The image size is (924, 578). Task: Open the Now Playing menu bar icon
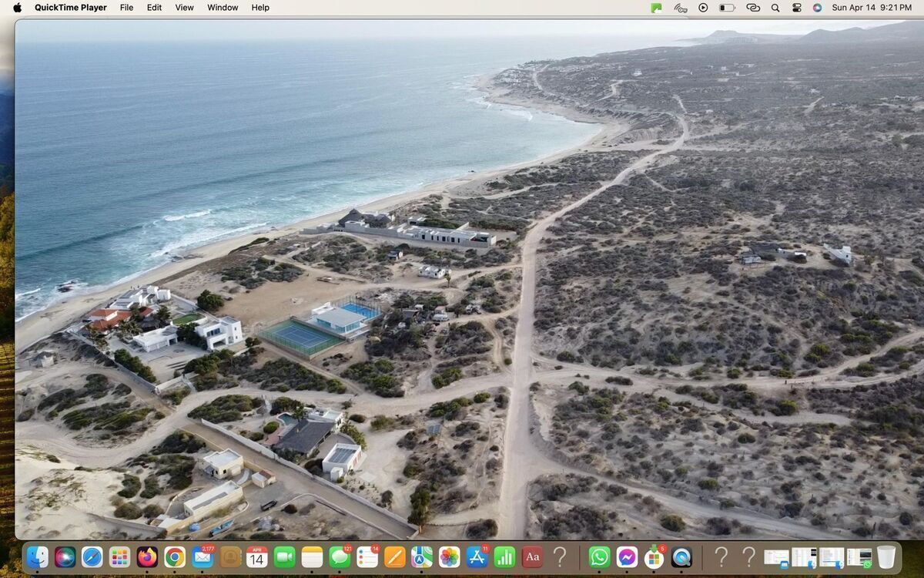pyautogui.click(x=703, y=8)
